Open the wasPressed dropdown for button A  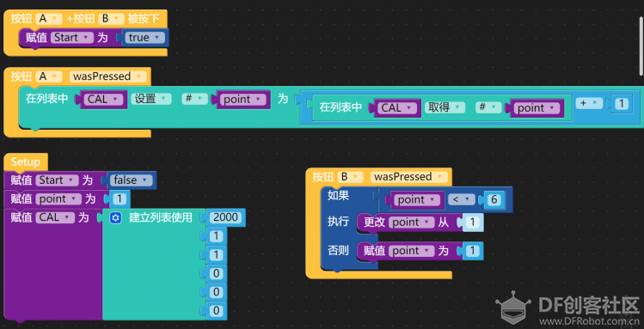[x=107, y=76]
